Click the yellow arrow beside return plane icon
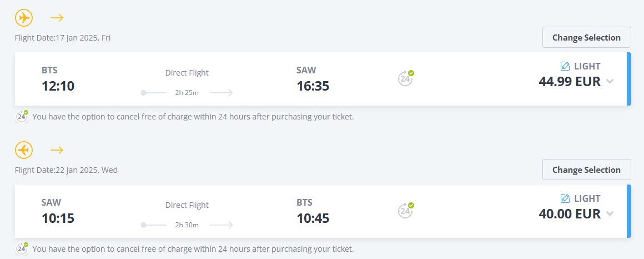Image resolution: width=644 pixels, height=259 pixels. pos(57,150)
